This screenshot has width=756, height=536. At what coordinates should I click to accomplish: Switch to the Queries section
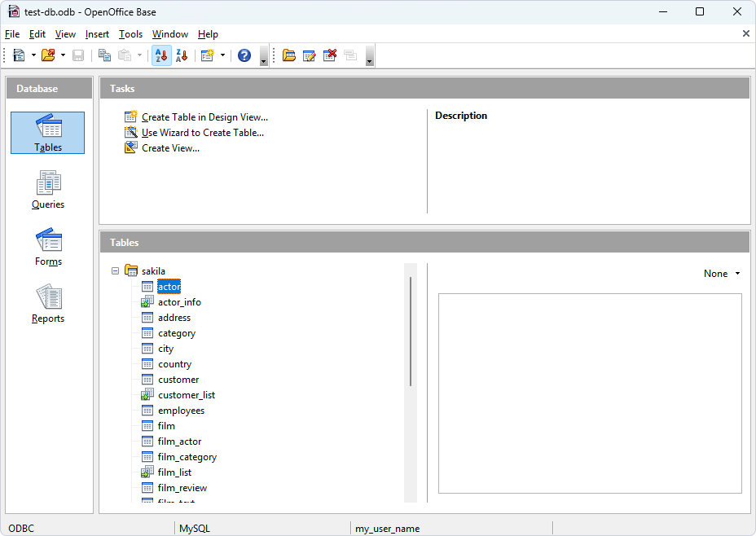tap(47, 189)
